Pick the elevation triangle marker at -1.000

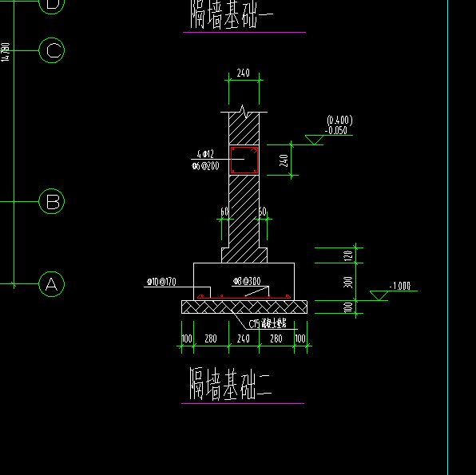[x=379, y=295]
